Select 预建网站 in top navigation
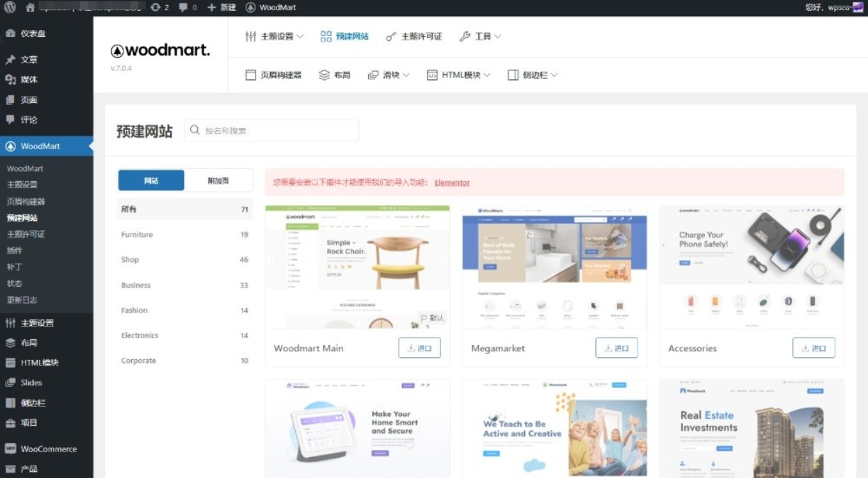868x478 pixels. [344, 36]
